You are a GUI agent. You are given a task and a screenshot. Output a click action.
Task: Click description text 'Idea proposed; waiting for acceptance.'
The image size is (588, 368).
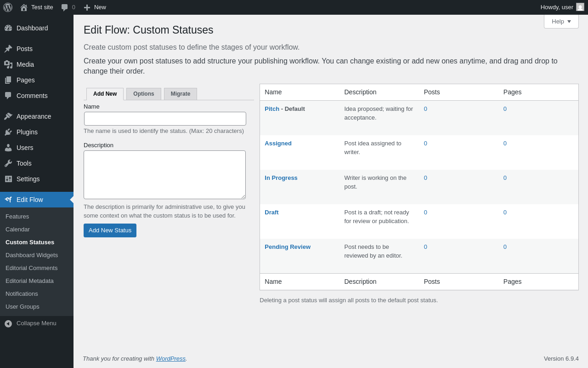379,113
